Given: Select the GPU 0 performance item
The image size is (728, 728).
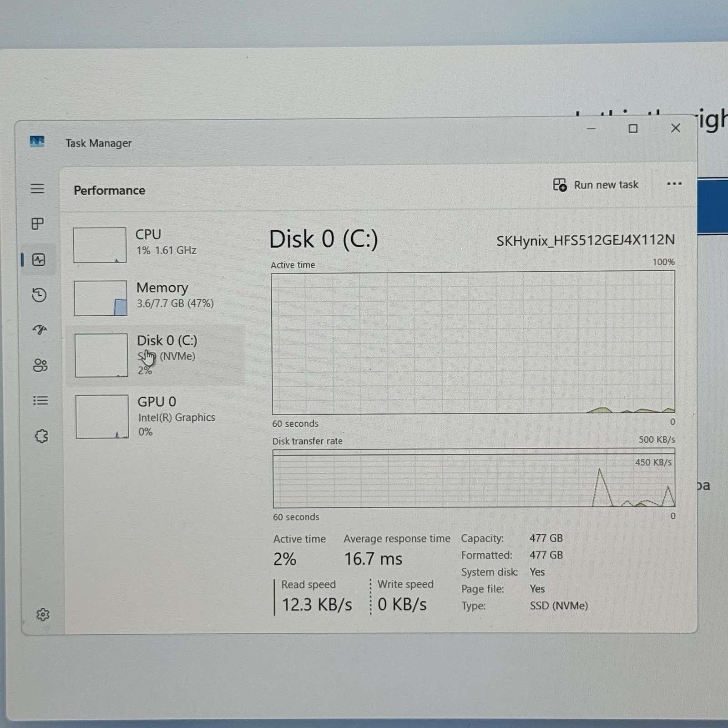Looking at the screenshot, I should 156,416.
